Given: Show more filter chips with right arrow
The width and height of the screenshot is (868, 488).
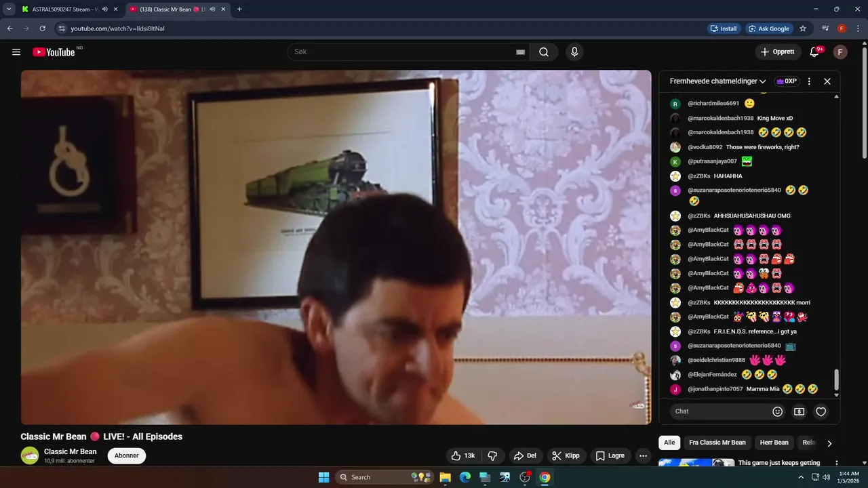Looking at the screenshot, I should tap(829, 443).
